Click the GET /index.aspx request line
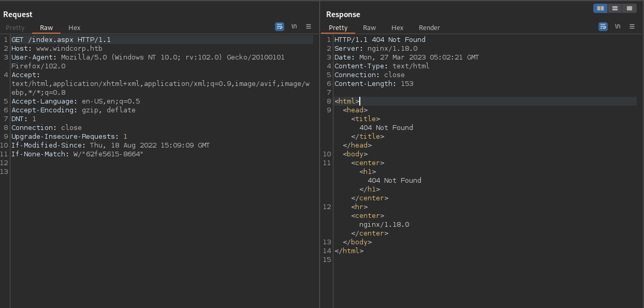The width and height of the screenshot is (644, 308). coord(61,40)
